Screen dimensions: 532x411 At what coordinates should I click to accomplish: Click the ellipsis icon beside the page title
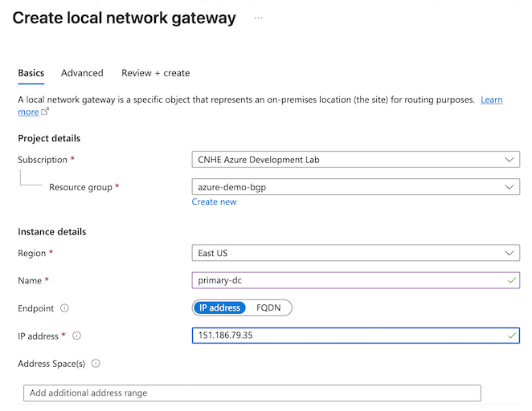point(258,18)
